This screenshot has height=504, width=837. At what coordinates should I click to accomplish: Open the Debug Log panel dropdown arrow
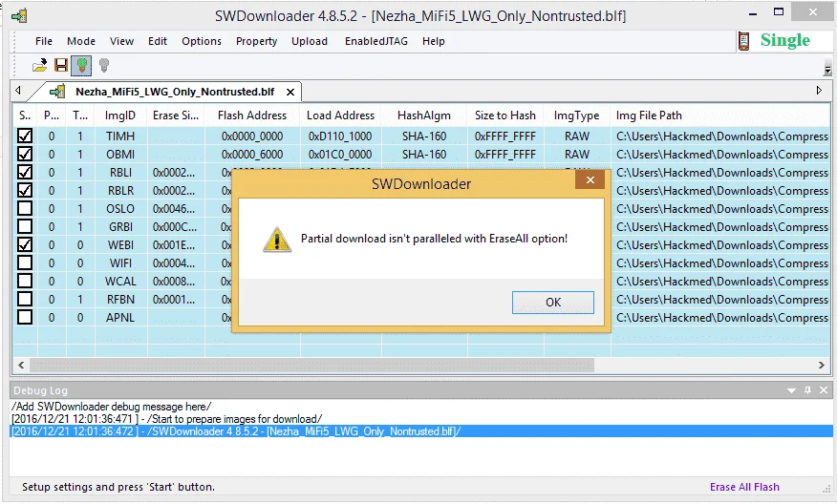pyautogui.click(x=791, y=391)
